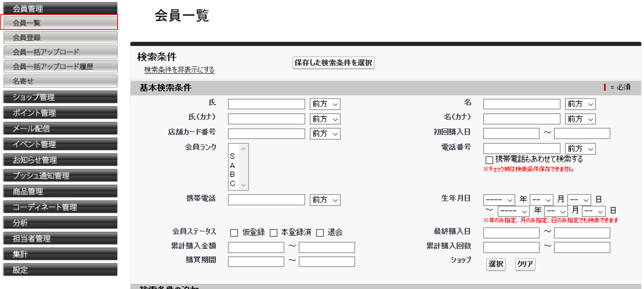Open the 氏 match type dropdown
The width and height of the screenshot is (644, 289).
click(x=325, y=104)
